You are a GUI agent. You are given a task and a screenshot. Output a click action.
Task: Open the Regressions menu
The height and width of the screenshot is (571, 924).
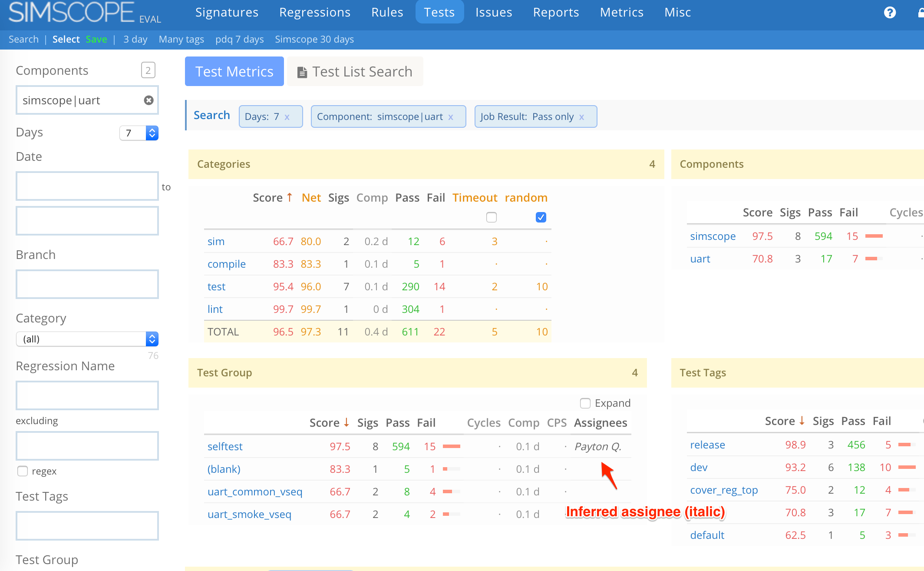[315, 12]
